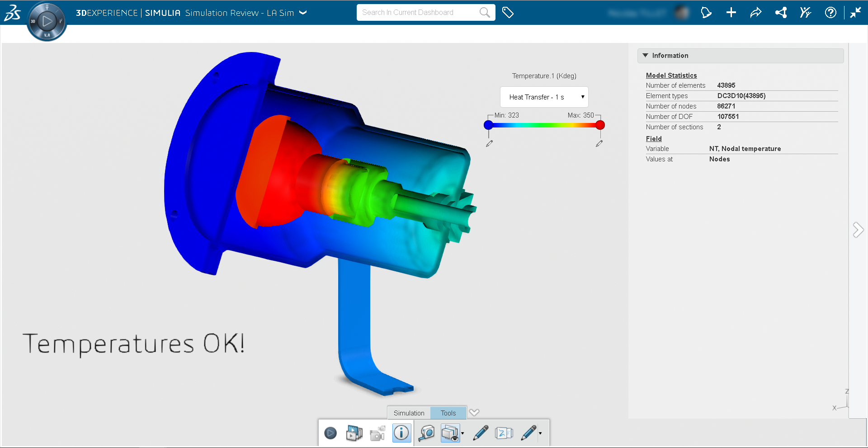Select the Measure tool
Viewport: 868px width, 448px height.
tap(425, 433)
